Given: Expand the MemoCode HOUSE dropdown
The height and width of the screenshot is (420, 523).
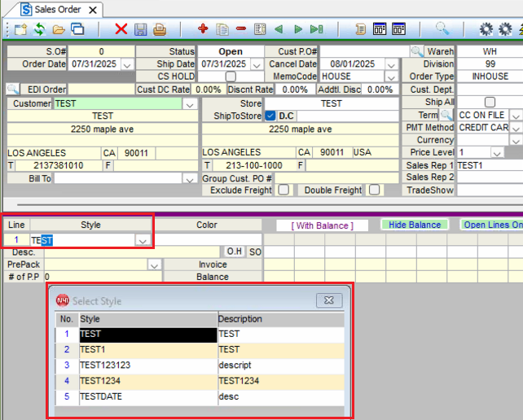Looking at the screenshot, I should [x=391, y=77].
